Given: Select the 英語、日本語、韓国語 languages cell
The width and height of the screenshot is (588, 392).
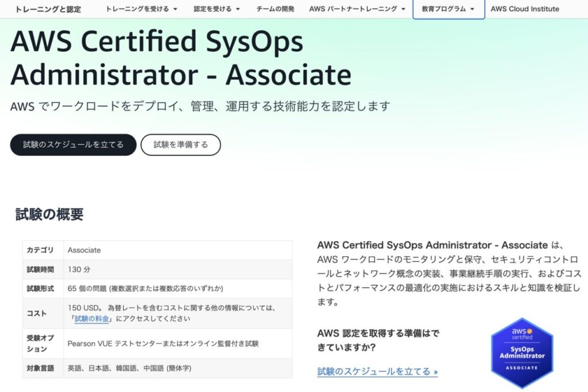Looking at the screenshot, I should 178,368.
